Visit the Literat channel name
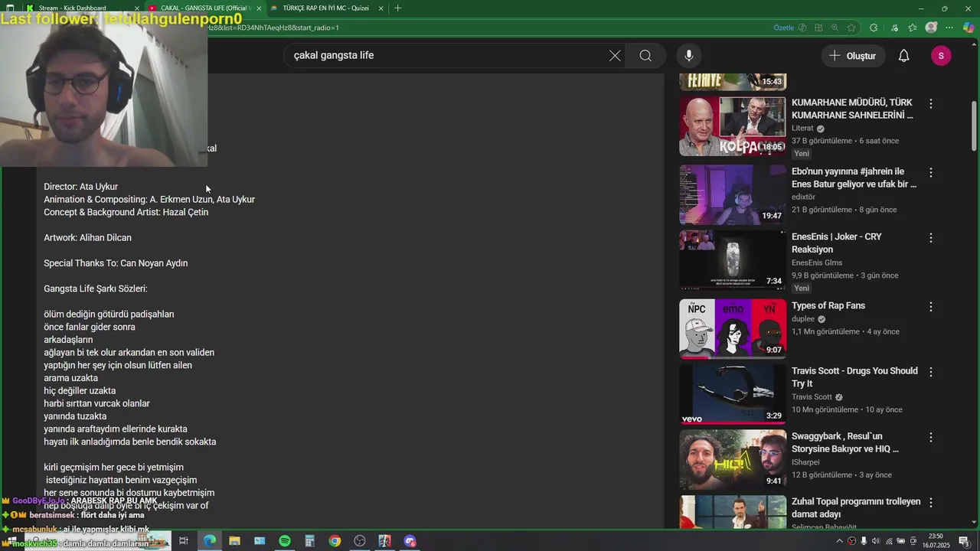The width and height of the screenshot is (980, 551). [802, 129]
